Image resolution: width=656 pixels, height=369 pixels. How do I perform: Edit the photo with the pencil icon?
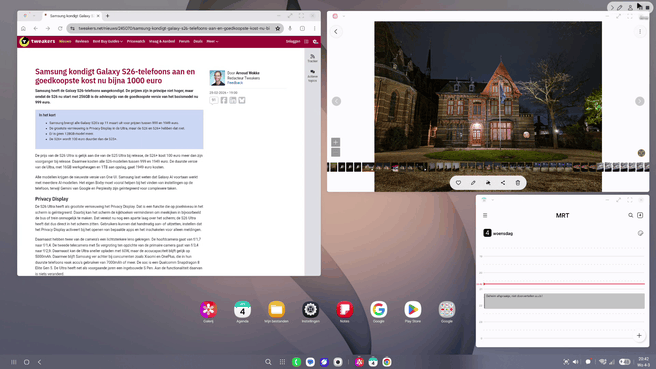[x=473, y=183]
